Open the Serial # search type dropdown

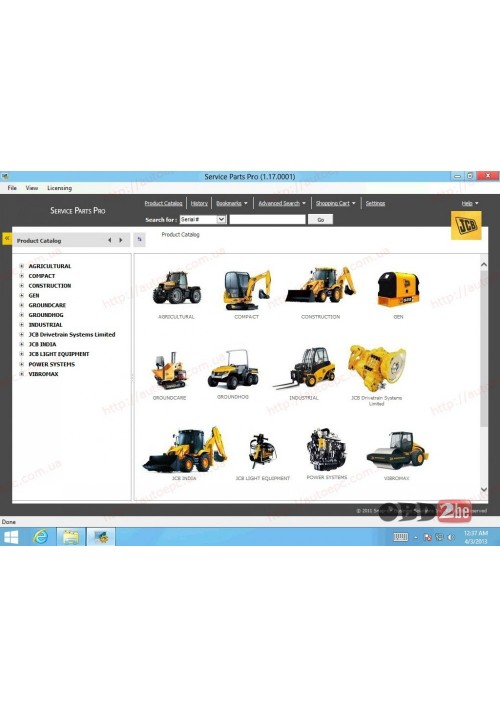221,219
